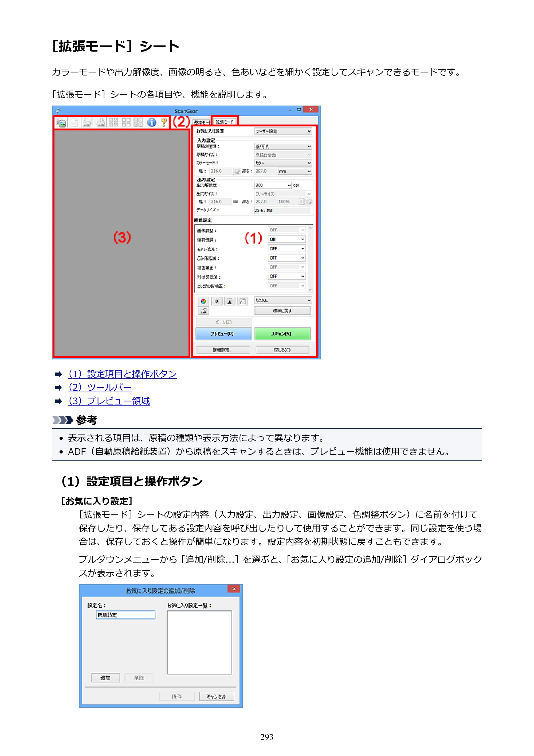
Task: Open the ごみ傷低減 OFF dropdown
Action: [286, 258]
